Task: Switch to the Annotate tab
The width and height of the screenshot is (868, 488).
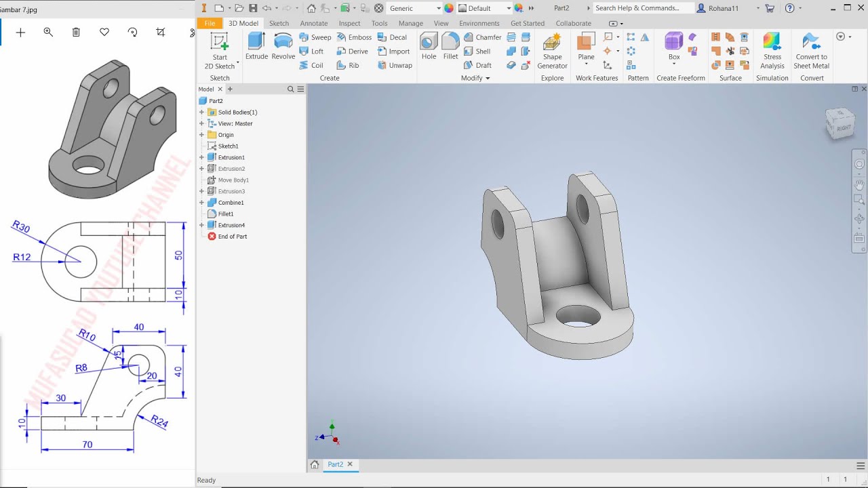Action: tap(314, 23)
